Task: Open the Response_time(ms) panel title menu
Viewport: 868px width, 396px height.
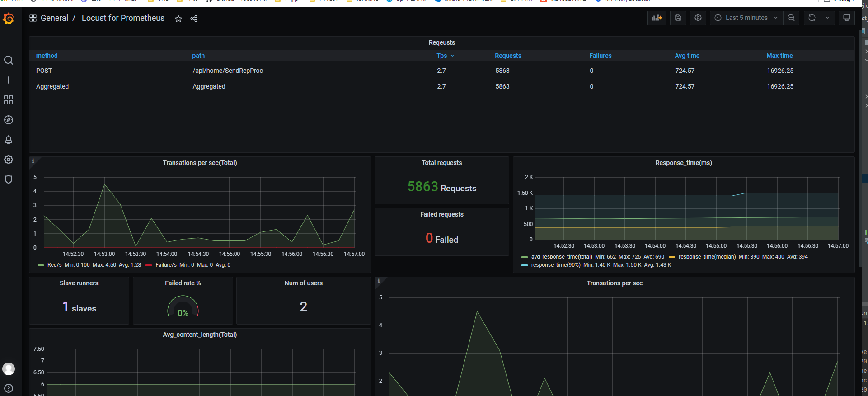Action: click(x=684, y=163)
